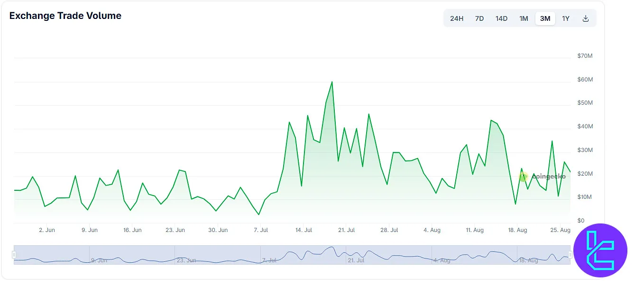Download chart data using download icon
This screenshot has height=294, width=644.
coord(586,18)
